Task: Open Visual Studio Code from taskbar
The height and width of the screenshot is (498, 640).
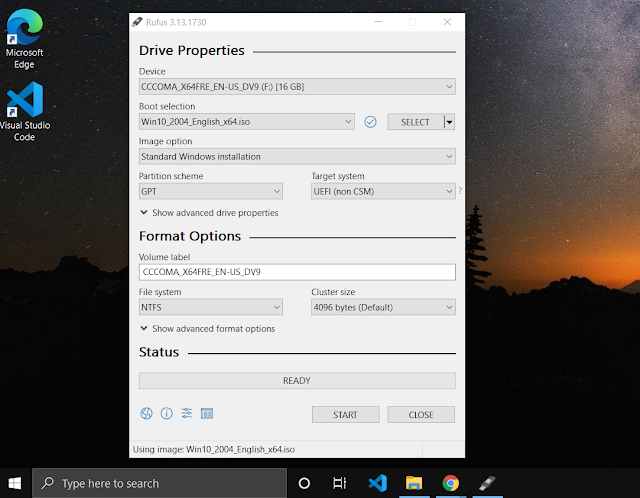Action: 378,483
